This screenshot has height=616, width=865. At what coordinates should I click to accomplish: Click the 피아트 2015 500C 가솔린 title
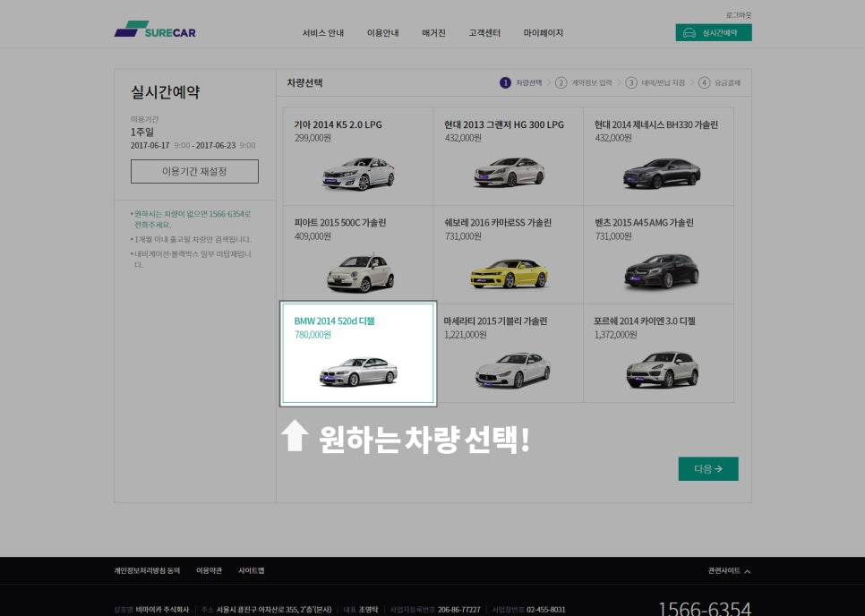pyautogui.click(x=340, y=223)
